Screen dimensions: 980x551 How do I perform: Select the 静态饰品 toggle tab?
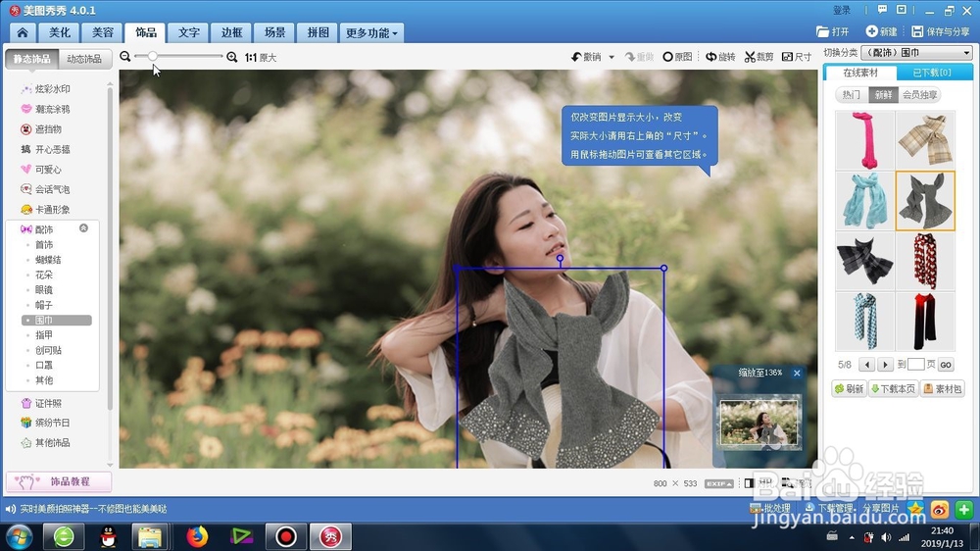(32, 59)
